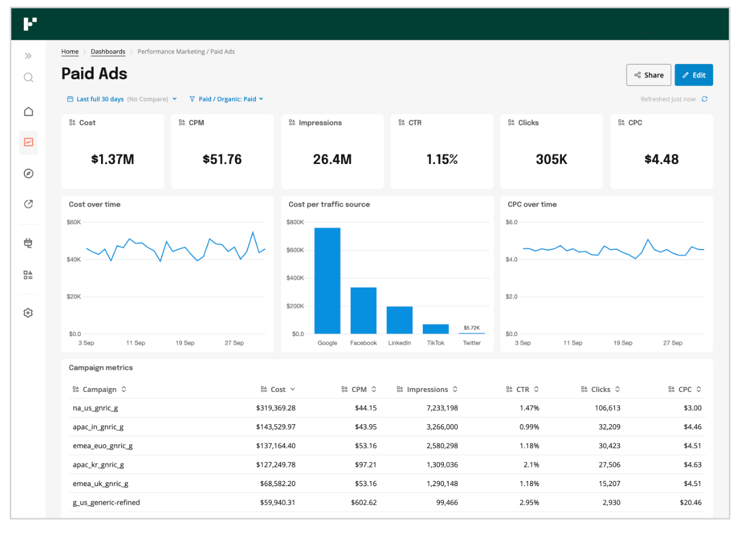
Task: Click the $20.46 CPC cell
Action: pos(691,503)
